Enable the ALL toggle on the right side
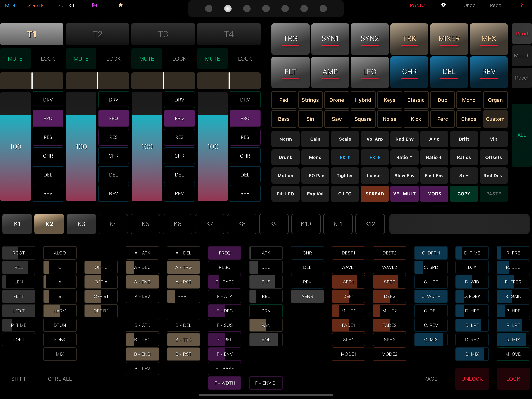 click(x=522, y=135)
